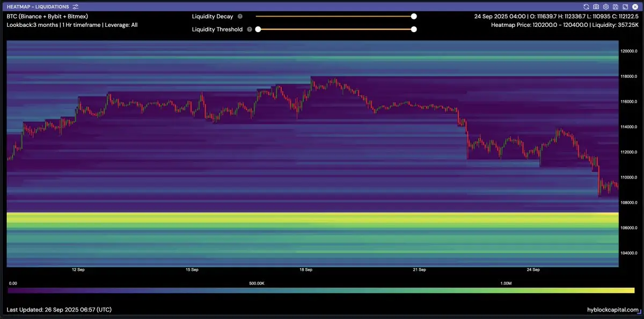This screenshot has height=319, width=644.
Task: Click the save layout floppy disk icon
Action: click(615, 6)
